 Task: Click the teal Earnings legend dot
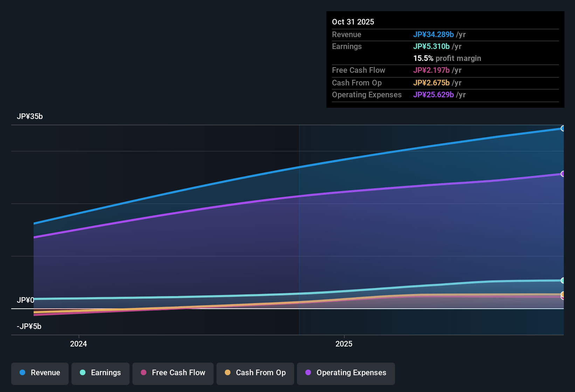pos(83,373)
